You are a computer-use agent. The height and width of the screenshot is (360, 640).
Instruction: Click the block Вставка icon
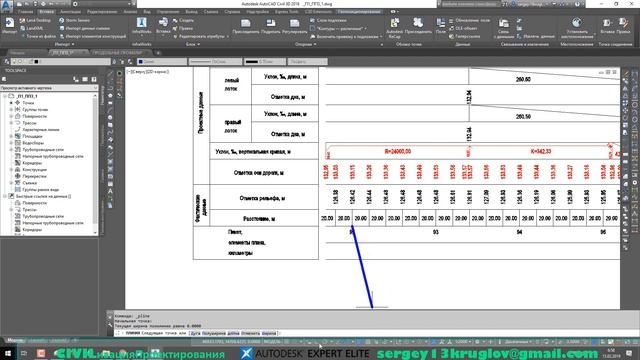coord(163,22)
